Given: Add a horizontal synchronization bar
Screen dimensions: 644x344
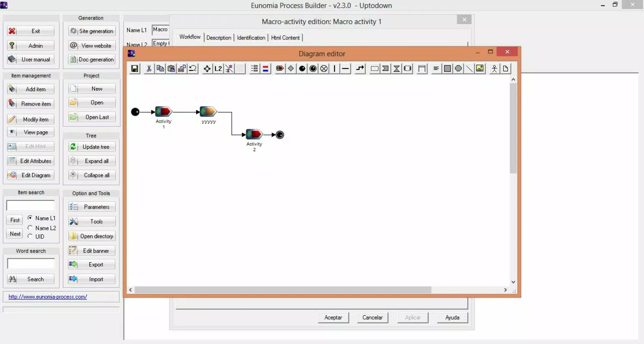Looking at the screenshot, I should (x=346, y=68).
